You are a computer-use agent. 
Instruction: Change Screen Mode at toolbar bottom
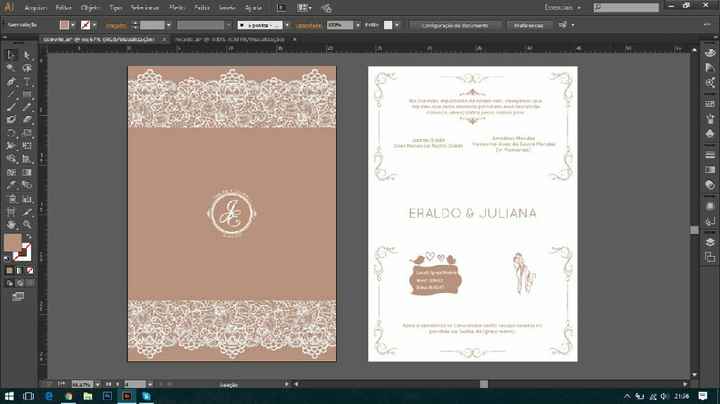[x=18, y=297]
